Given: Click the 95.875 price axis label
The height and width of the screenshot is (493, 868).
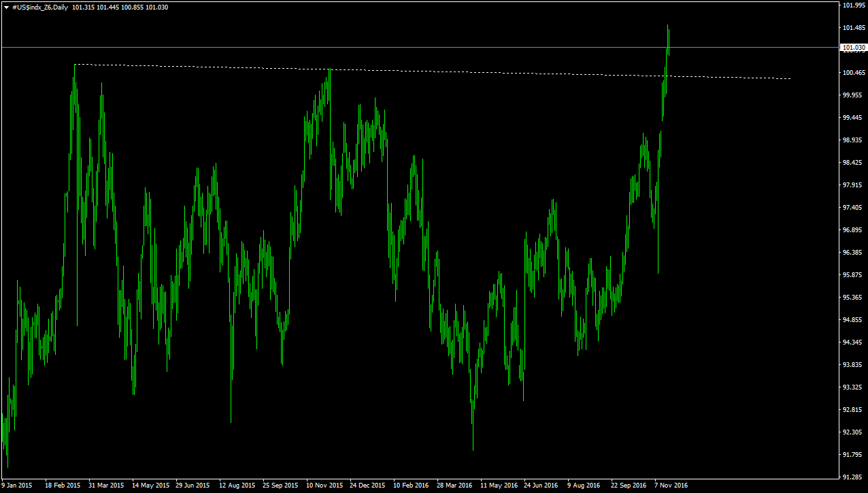Looking at the screenshot, I should pyautogui.click(x=854, y=275).
